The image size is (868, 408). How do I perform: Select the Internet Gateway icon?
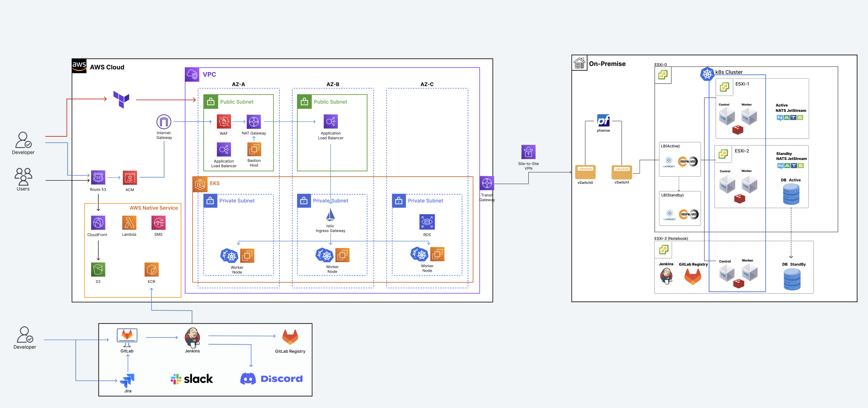pyautogui.click(x=164, y=122)
